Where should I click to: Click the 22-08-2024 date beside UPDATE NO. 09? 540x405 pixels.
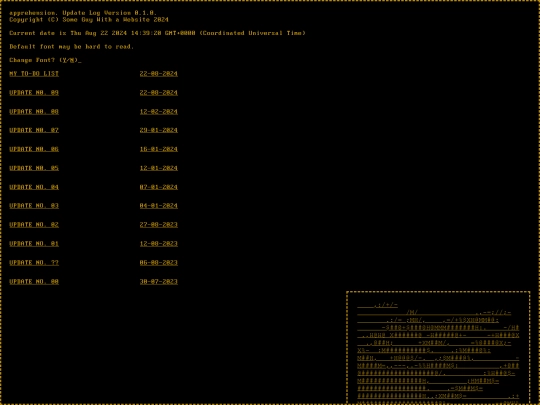[159, 93]
